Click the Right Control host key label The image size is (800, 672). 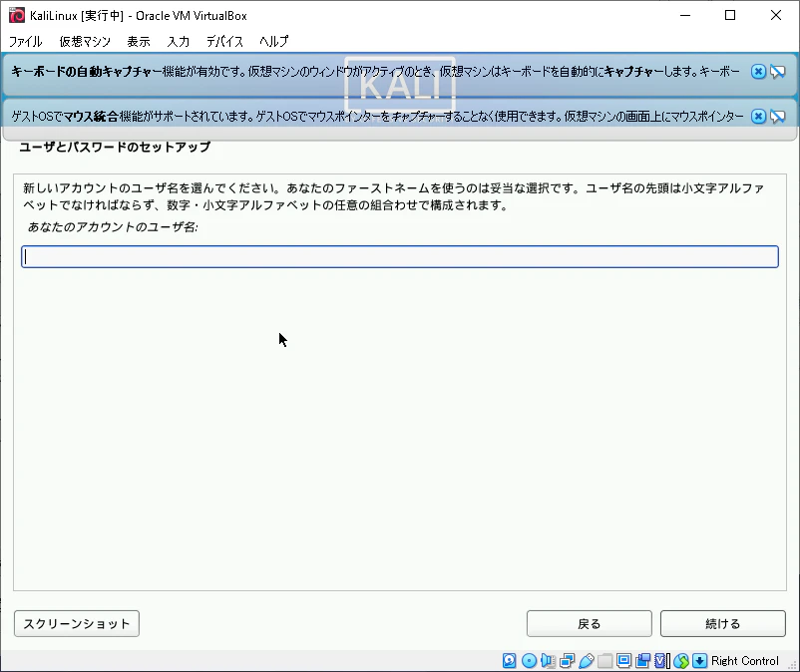[745, 661]
